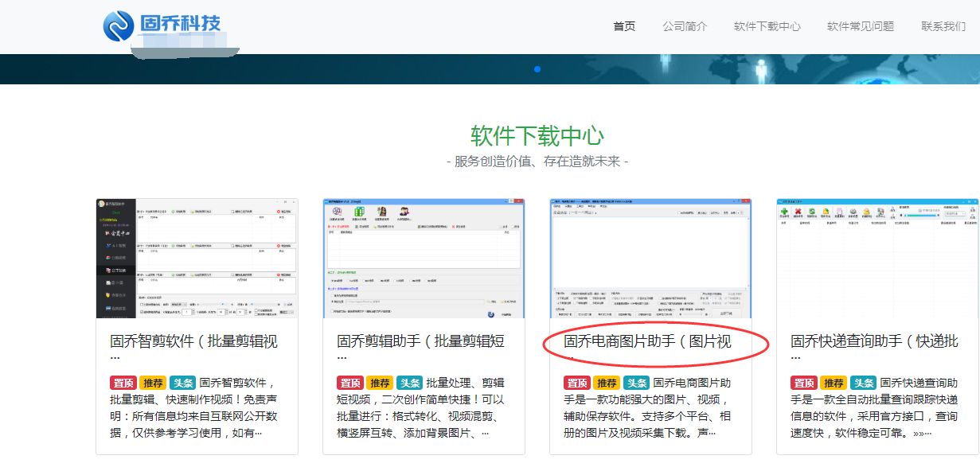This screenshot has height=475, width=980.
Task: Select the first large tool icon in 剪辑助手
Action: click(x=336, y=212)
